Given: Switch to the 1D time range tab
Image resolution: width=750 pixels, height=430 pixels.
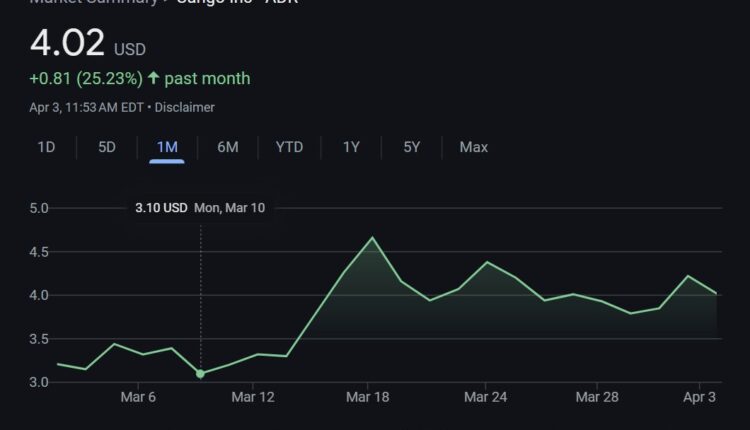Looking at the screenshot, I should point(46,147).
